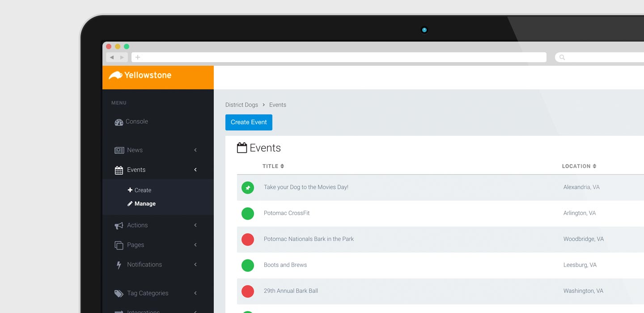The width and height of the screenshot is (644, 313).
Task: Click the calendar icon beside Events heading
Action: 242,148
